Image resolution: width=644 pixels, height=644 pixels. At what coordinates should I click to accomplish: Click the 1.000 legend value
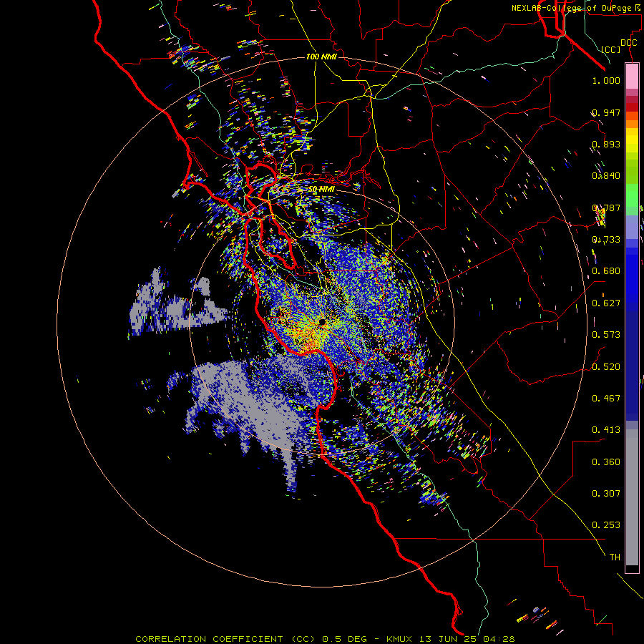(x=606, y=80)
